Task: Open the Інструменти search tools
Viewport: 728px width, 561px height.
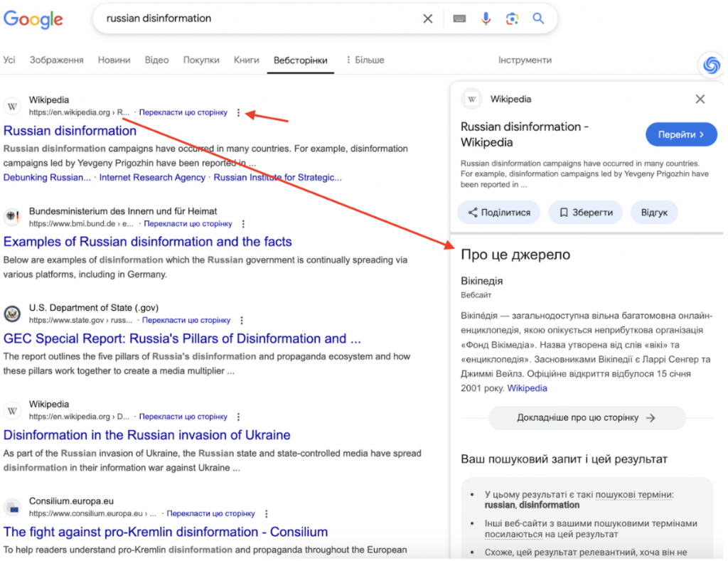Action: pos(525,60)
